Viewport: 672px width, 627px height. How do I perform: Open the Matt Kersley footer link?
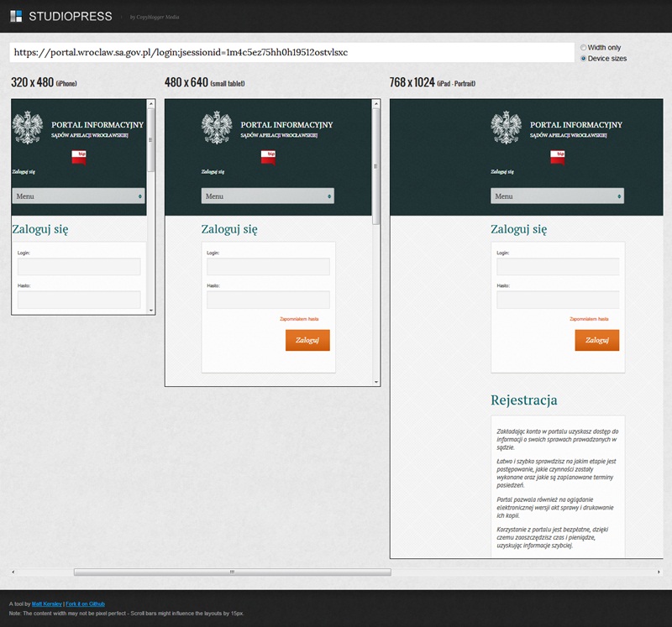pyautogui.click(x=46, y=603)
